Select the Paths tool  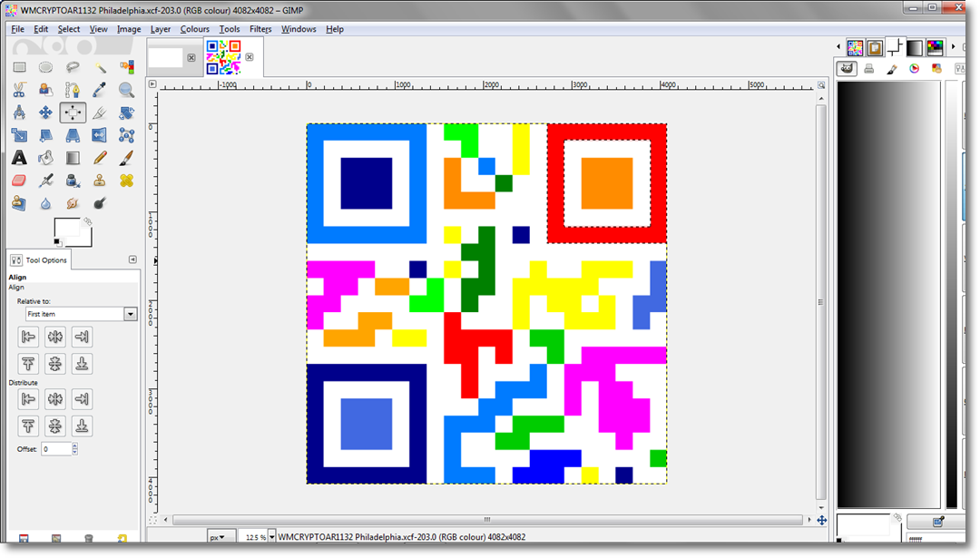(73, 90)
